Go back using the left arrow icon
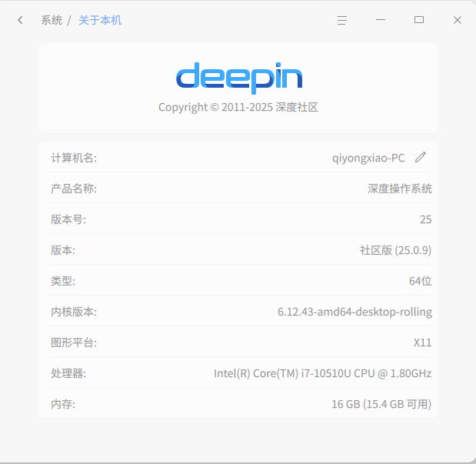 click(20, 20)
